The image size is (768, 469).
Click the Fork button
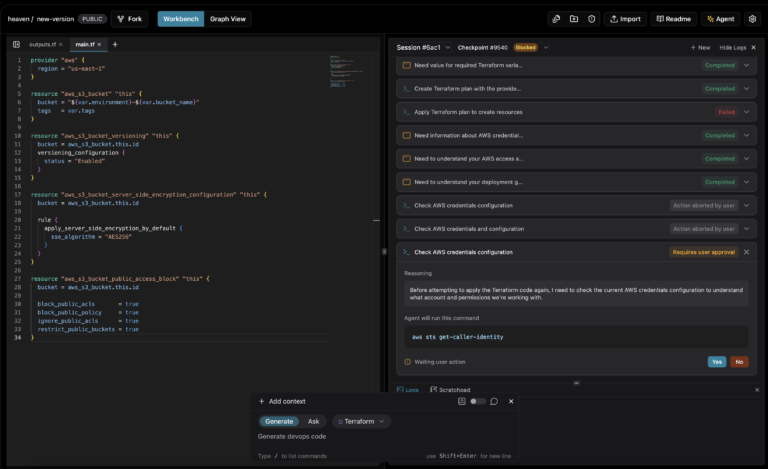pos(129,19)
